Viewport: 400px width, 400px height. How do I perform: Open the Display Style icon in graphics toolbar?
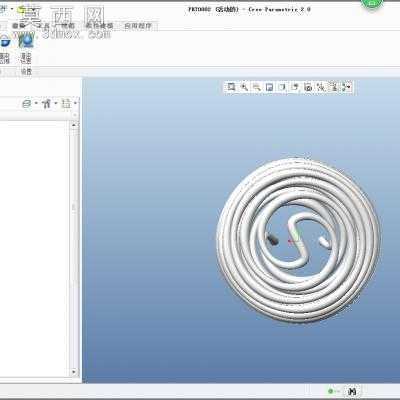tap(282, 87)
